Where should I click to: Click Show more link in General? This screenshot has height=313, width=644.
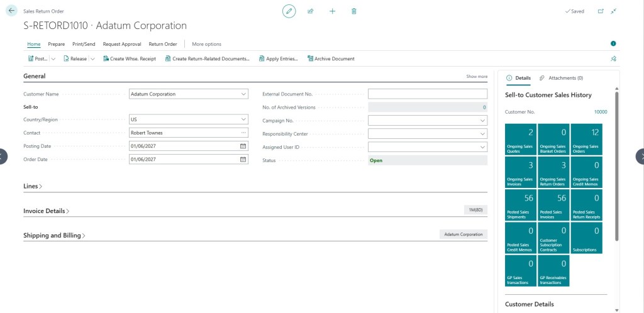[477, 76]
